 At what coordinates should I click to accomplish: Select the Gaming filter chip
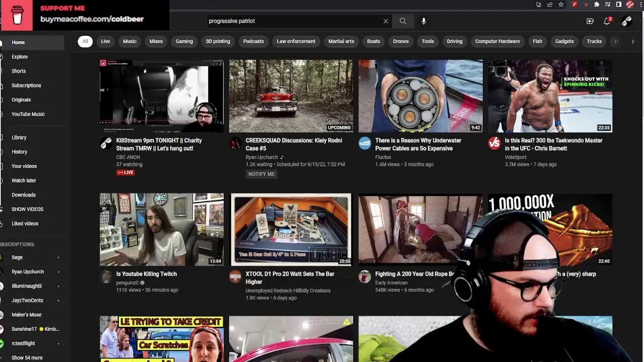click(x=184, y=41)
